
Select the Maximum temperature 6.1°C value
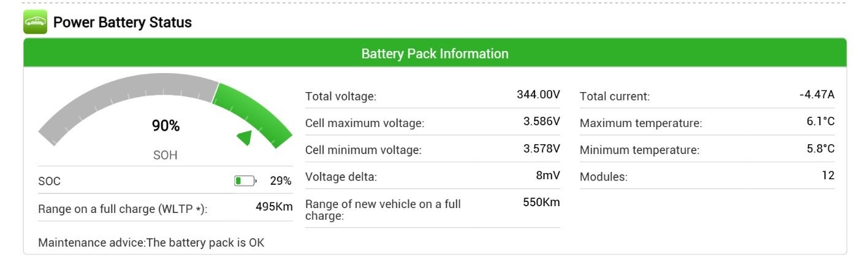pos(820,122)
